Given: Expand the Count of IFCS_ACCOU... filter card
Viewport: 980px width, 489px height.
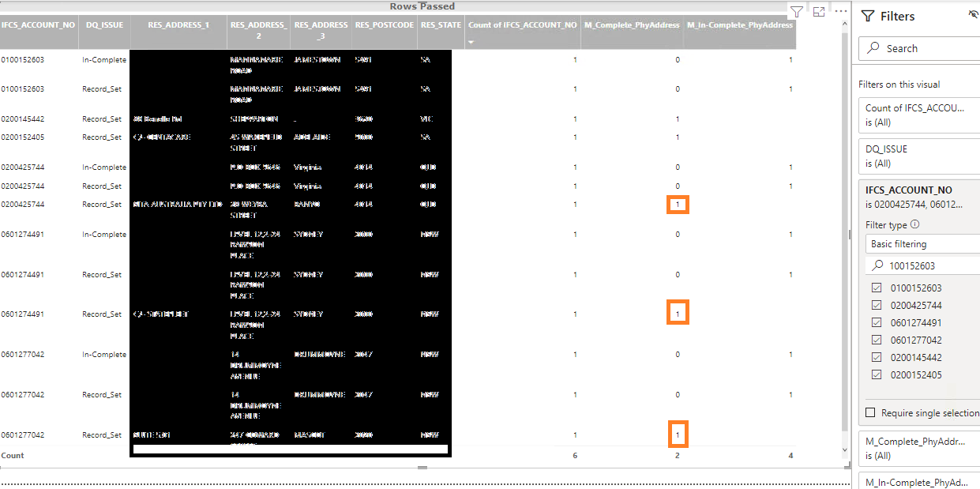Looking at the screenshot, I should click(x=919, y=115).
